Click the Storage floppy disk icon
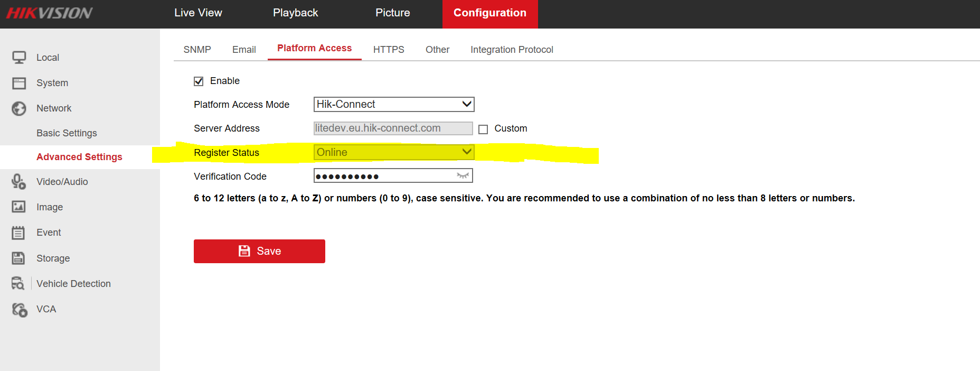 (x=19, y=258)
